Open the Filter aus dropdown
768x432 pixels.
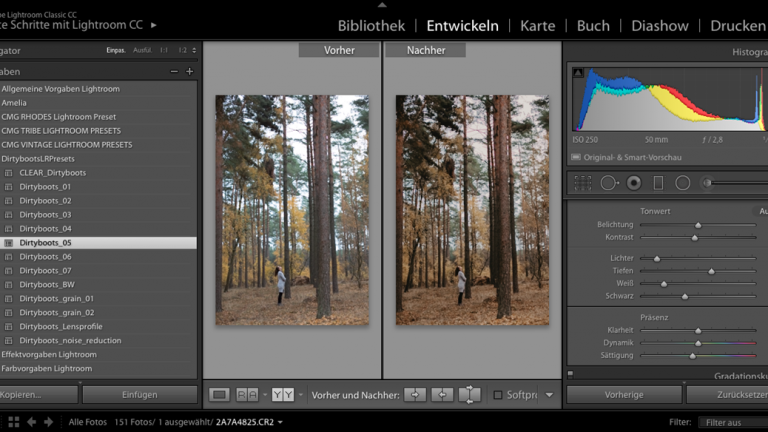(x=735, y=422)
